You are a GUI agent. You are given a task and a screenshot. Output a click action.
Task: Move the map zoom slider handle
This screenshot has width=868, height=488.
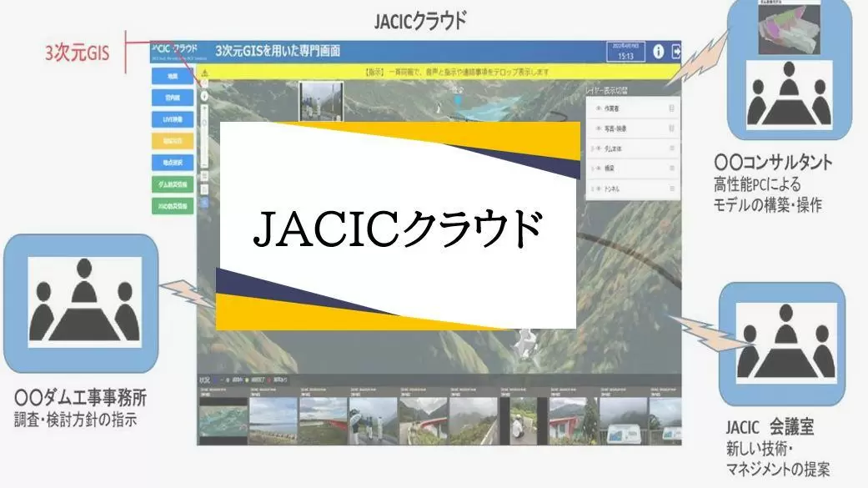click(x=204, y=123)
